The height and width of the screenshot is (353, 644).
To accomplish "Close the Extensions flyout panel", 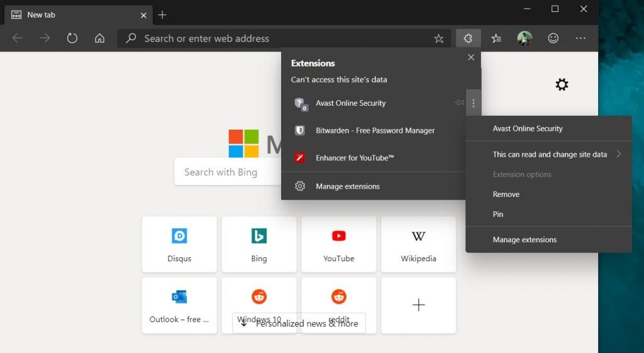I will click(x=471, y=57).
